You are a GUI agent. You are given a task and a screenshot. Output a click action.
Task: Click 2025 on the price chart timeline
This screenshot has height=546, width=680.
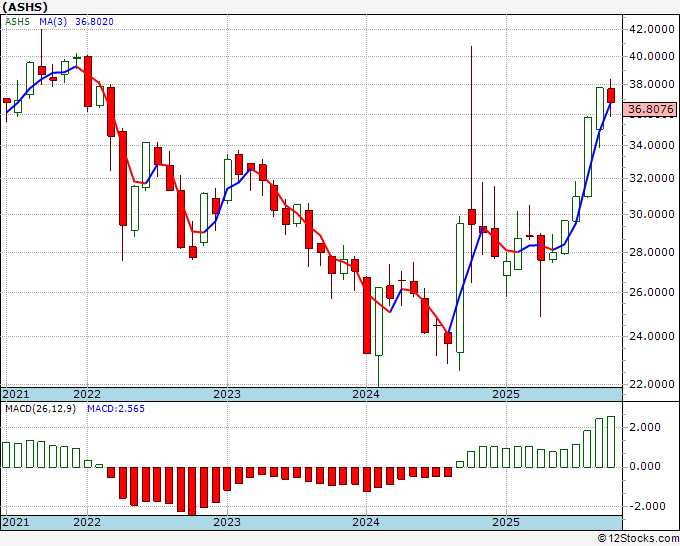tap(506, 394)
